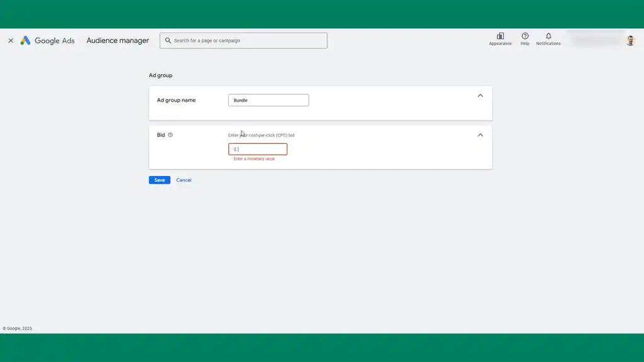The image size is (644, 362).
Task: Collapse the Bid section
Action: coord(480,134)
